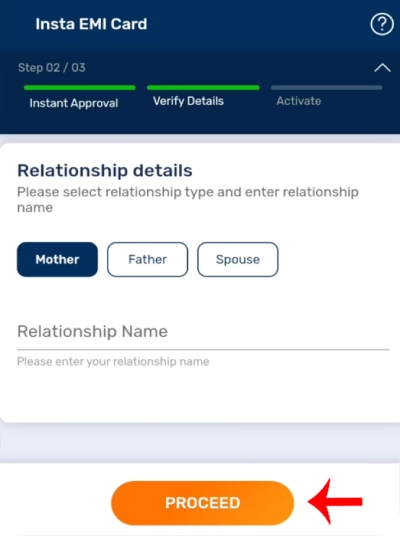400x536 pixels.
Task: Click the grey Activate progress bar
Action: 326,88
